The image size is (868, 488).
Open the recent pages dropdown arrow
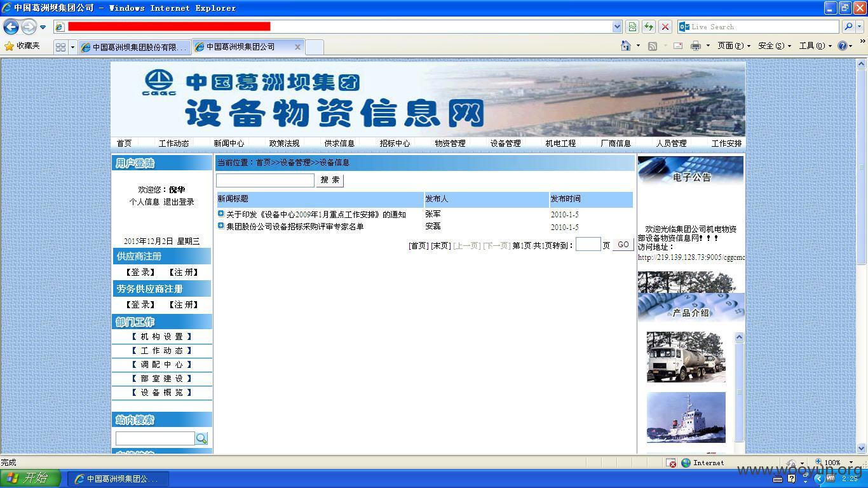(x=43, y=27)
